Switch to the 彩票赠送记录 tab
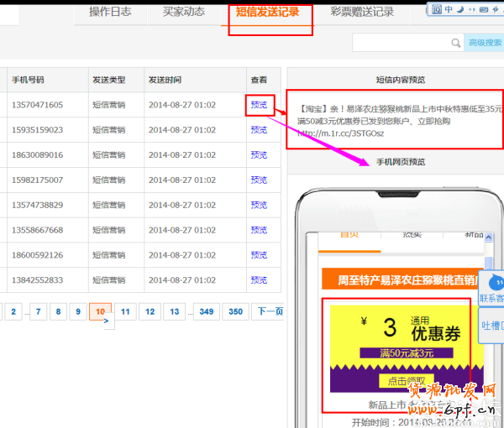Image resolution: width=504 pixels, height=428 pixels. [362, 13]
